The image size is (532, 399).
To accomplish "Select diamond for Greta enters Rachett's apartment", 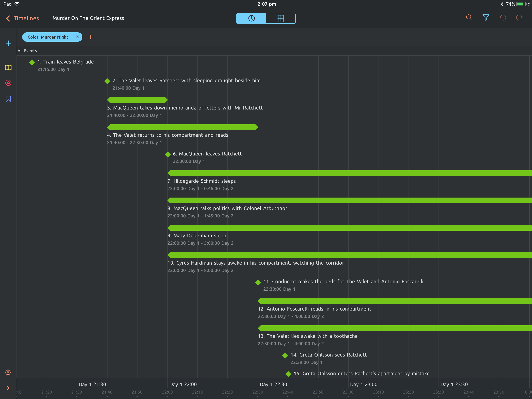I will pyautogui.click(x=288, y=374).
